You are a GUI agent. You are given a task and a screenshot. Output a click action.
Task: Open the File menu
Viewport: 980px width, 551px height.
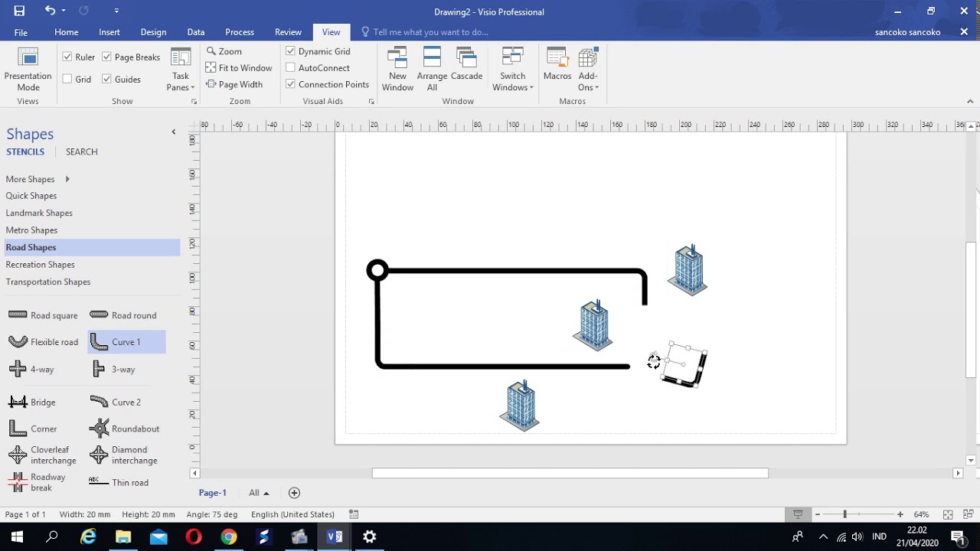click(21, 32)
